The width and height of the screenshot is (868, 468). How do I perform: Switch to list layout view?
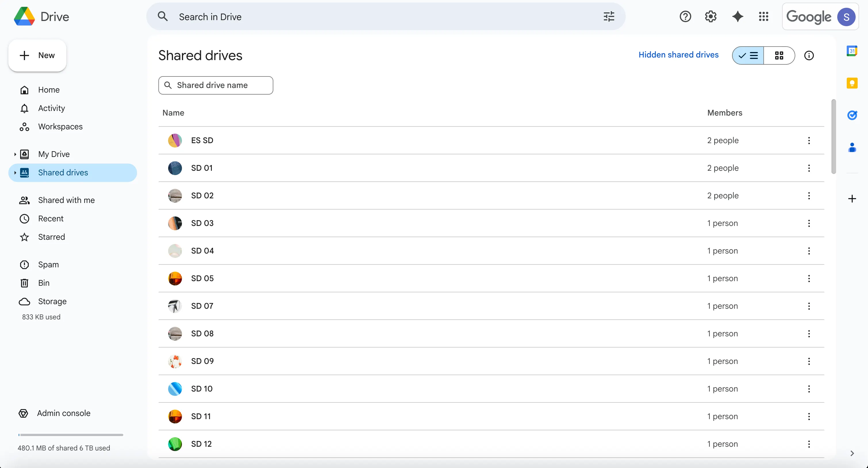coord(748,55)
